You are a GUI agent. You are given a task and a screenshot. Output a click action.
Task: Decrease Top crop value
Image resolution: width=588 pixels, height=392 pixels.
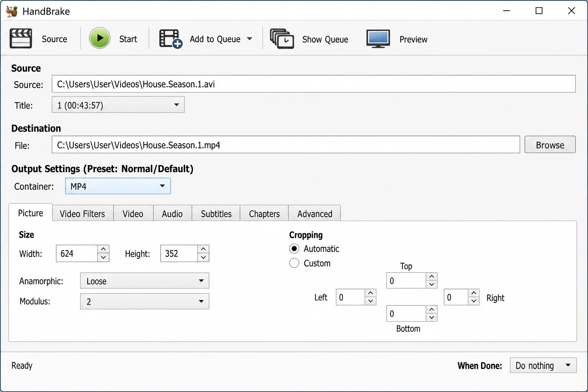(432, 284)
